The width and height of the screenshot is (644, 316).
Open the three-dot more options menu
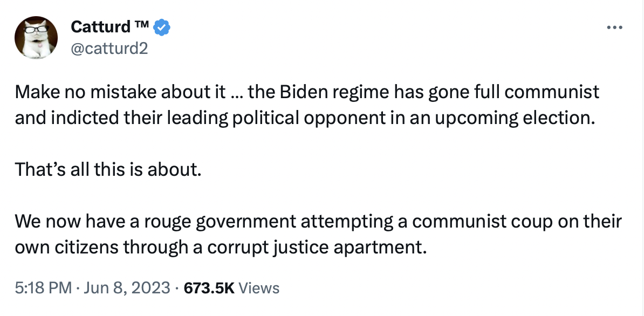[x=613, y=28]
